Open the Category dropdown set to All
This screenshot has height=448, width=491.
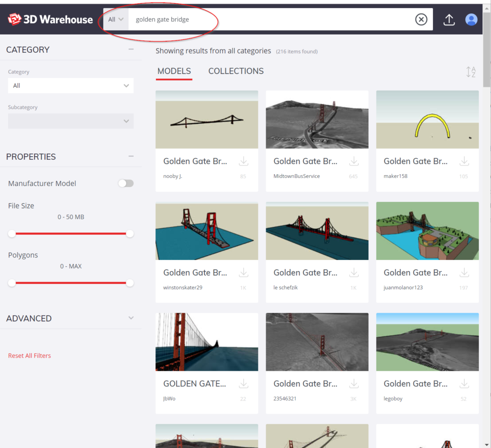(70, 86)
